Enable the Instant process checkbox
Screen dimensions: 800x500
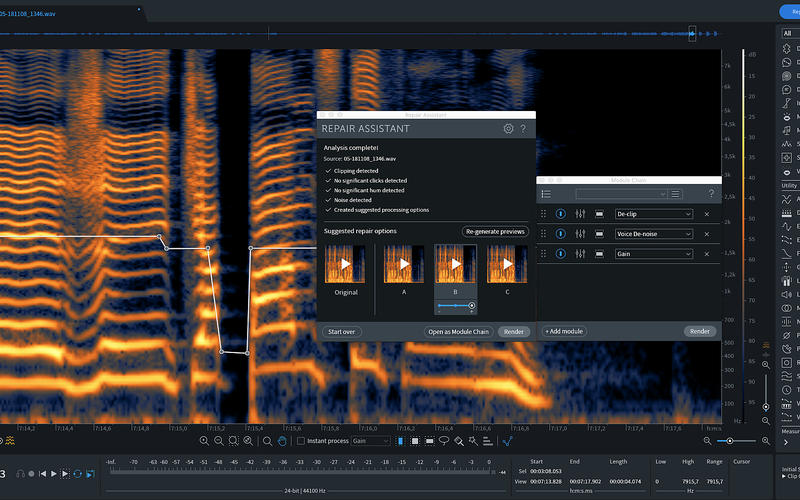point(301,441)
